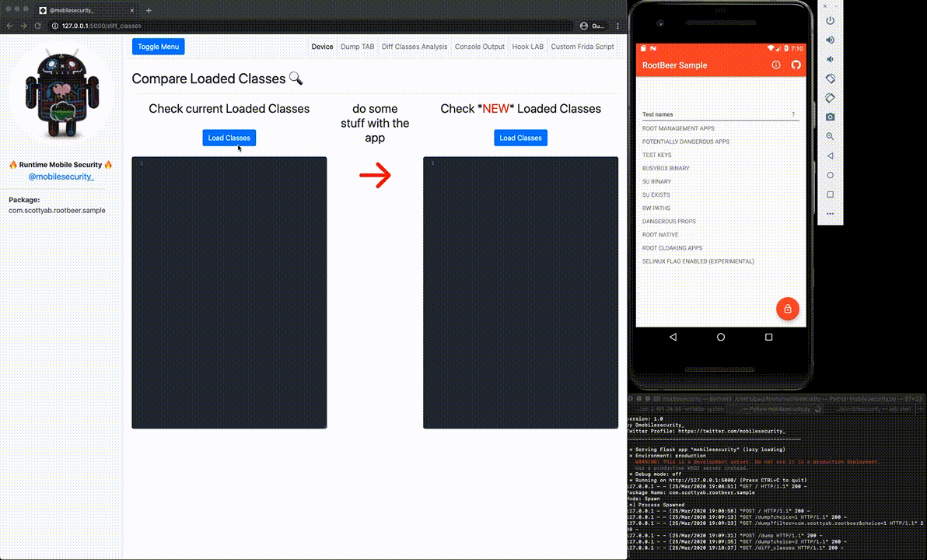Click Load Classes under current loaded classes
927x560 pixels.
coord(229,138)
